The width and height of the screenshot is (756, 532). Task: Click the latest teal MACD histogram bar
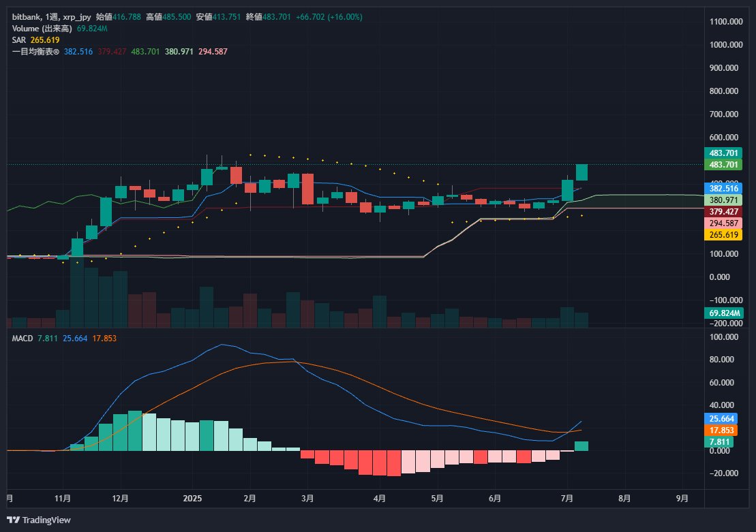tap(581, 446)
